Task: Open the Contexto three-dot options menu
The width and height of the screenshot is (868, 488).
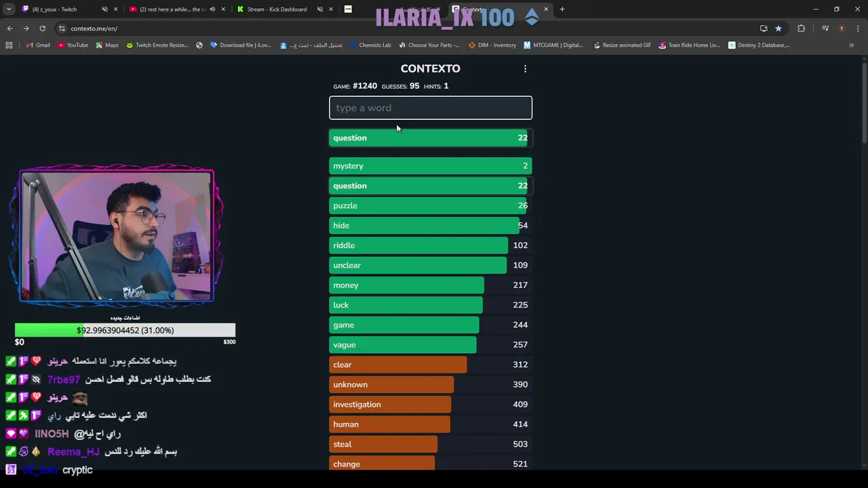Action: pos(525,68)
